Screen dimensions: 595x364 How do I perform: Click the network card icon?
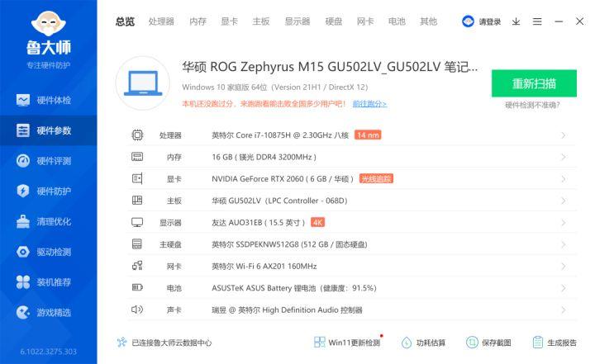tap(137, 266)
